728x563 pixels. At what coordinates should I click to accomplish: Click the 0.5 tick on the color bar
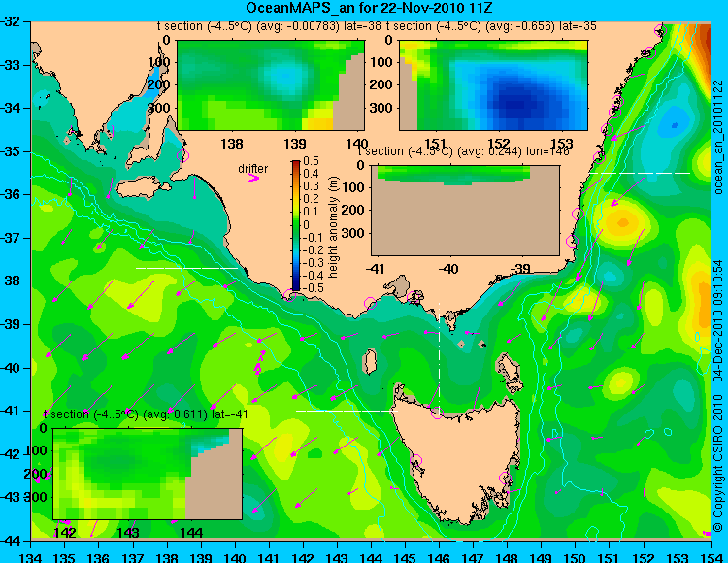pyautogui.click(x=311, y=161)
